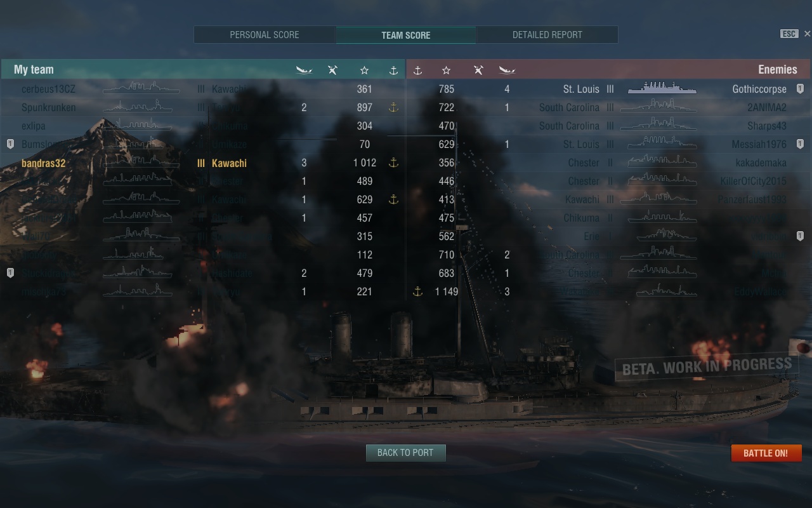Select player row bandras32 Kawachi
Image resolution: width=812 pixels, height=508 pixels.
click(x=203, y=163)
